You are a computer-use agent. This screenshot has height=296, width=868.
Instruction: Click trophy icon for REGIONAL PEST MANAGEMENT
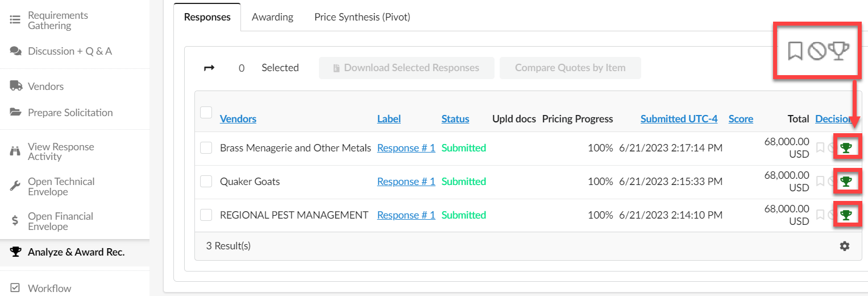pos(846,215)
